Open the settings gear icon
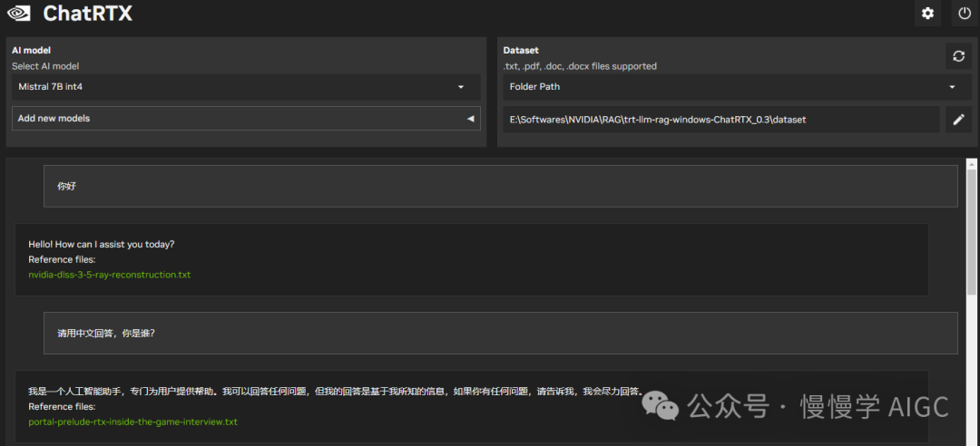The width and height of the screenshot is (980, 446). (927, 14)
